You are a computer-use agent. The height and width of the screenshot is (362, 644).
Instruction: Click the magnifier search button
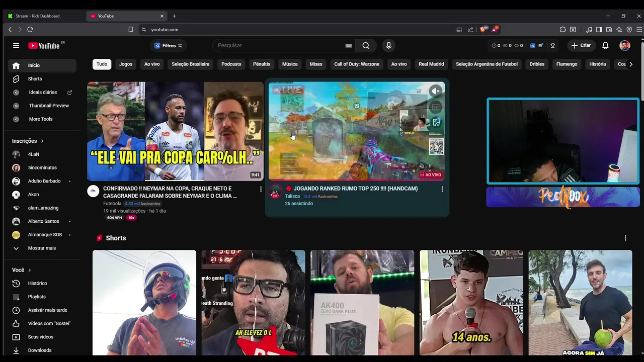pyautogui.click(x=366, y=45)
